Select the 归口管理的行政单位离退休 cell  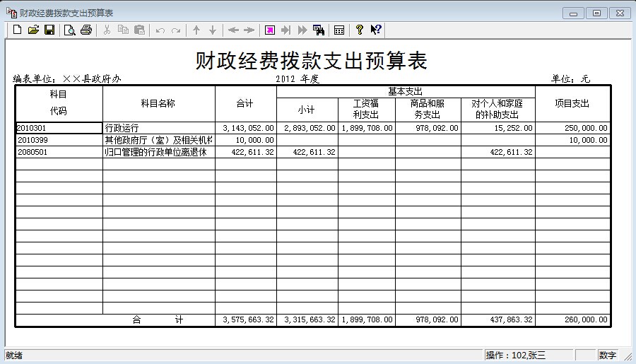[158, 152]
